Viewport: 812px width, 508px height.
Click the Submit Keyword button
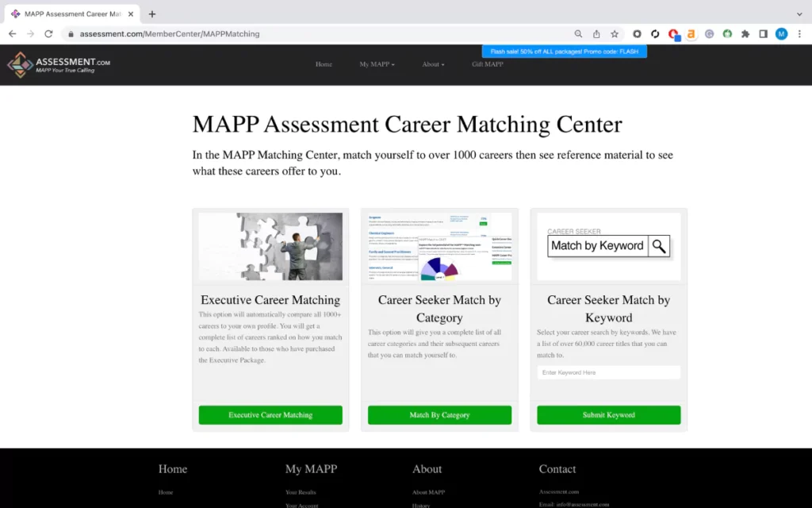(x=608, y=414)
